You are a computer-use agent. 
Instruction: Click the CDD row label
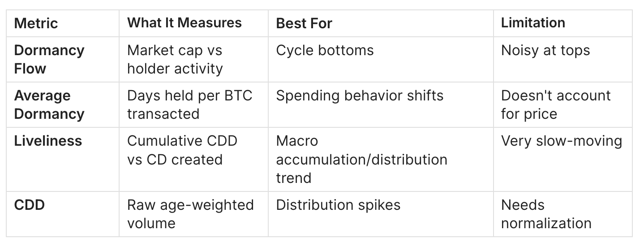[30, 205]
